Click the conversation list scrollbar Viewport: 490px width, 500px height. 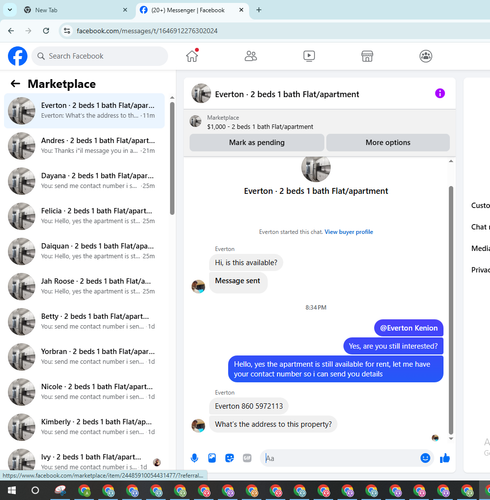click(x=172, y=158)
